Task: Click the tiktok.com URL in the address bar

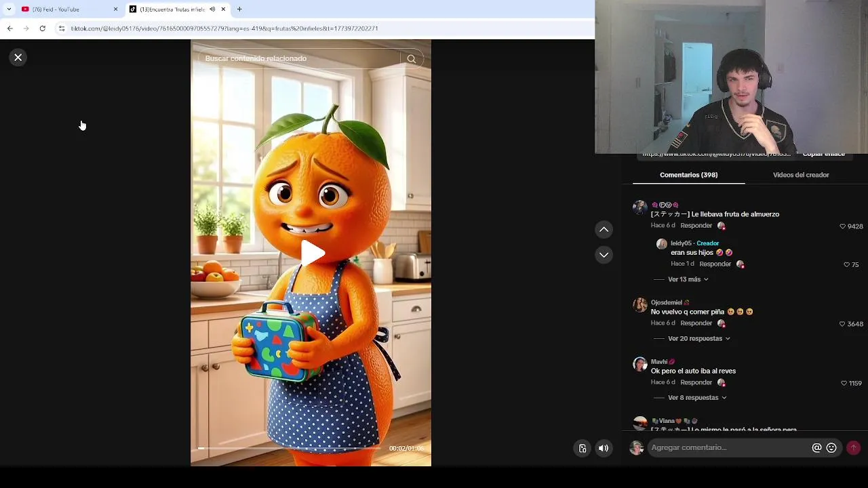Action: [x=224, y=28]
